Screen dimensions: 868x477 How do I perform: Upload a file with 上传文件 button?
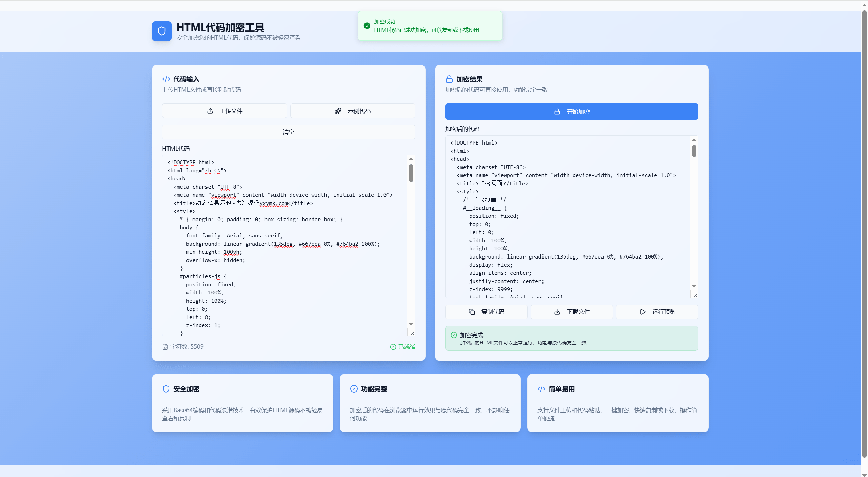point(224,111)
